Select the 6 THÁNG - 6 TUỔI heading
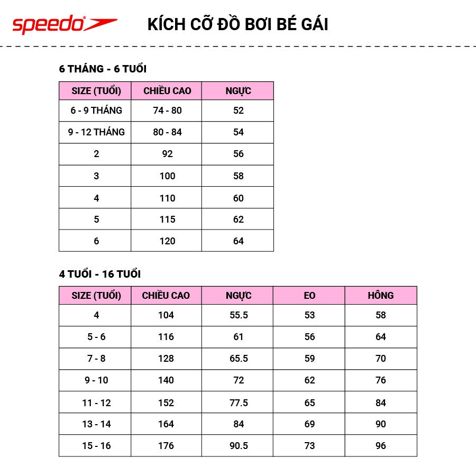Screen dimensions: 476x476 pos(103,69)
